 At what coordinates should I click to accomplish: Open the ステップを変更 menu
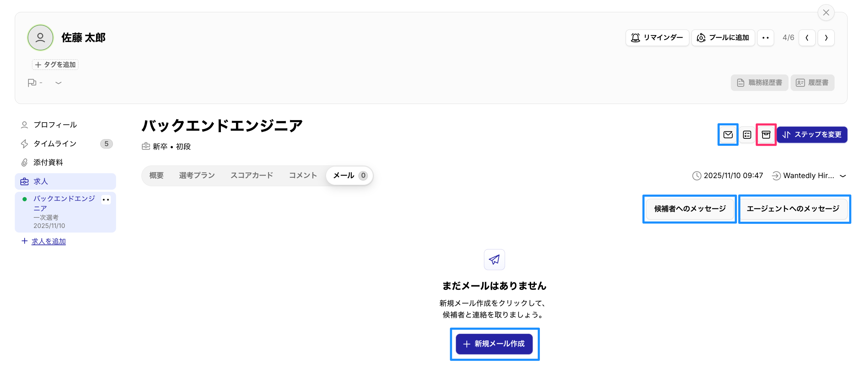pyautogui.click(x=812, y=135)
